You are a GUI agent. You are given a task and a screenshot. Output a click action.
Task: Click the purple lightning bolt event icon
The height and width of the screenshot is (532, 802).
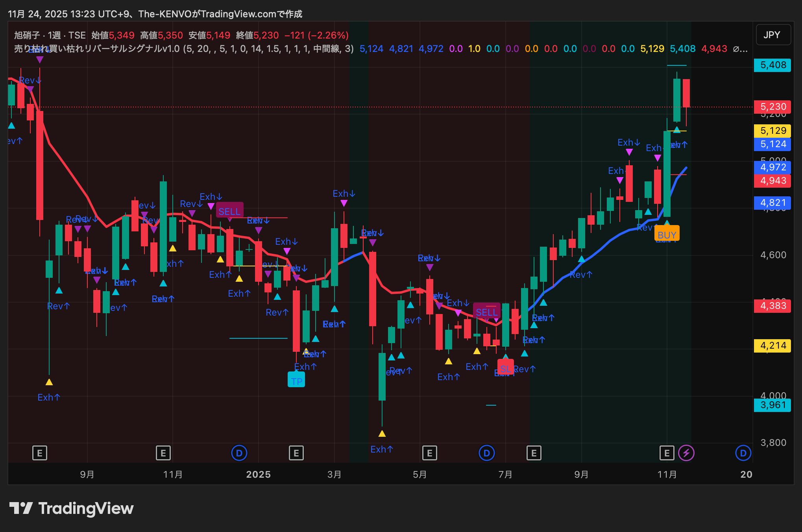(686, 453)
